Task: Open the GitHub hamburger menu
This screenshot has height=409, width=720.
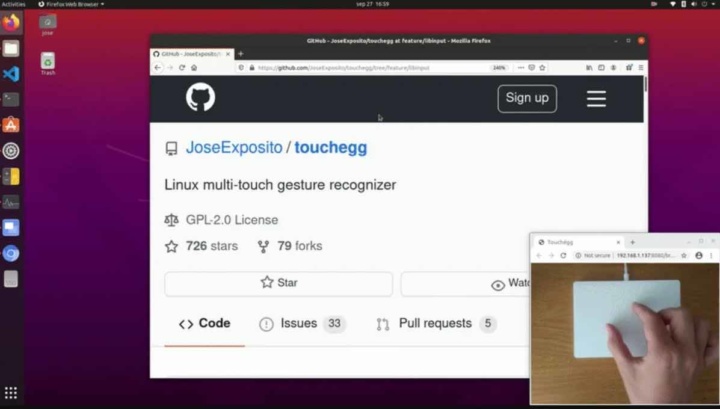Action: 596,99
